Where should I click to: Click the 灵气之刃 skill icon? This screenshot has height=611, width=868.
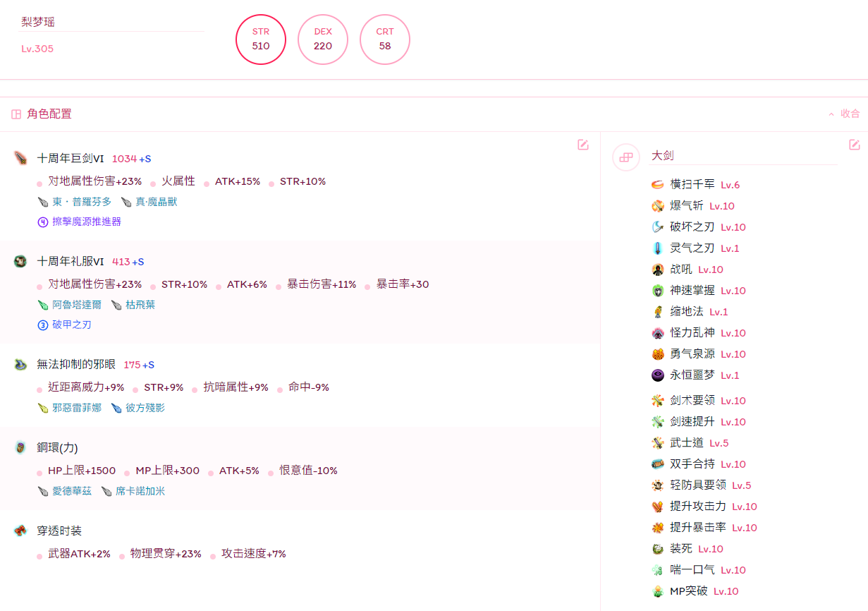point(658,248)
